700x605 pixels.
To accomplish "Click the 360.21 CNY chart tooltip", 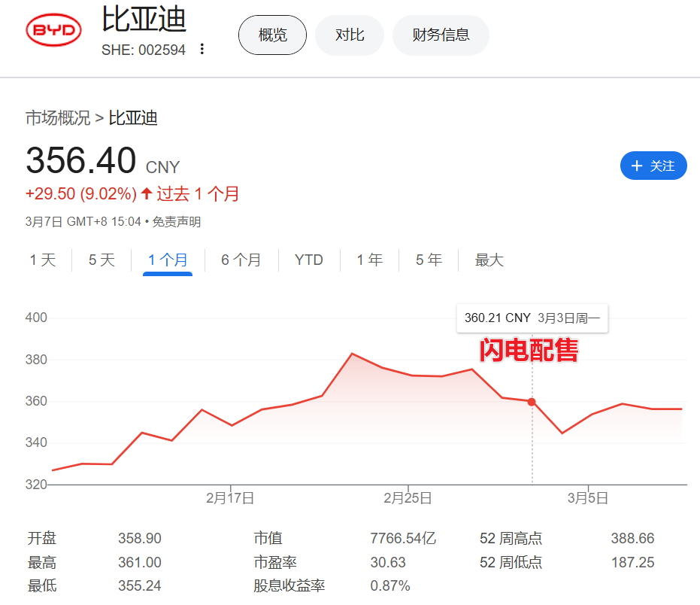I will click(532, 318).
